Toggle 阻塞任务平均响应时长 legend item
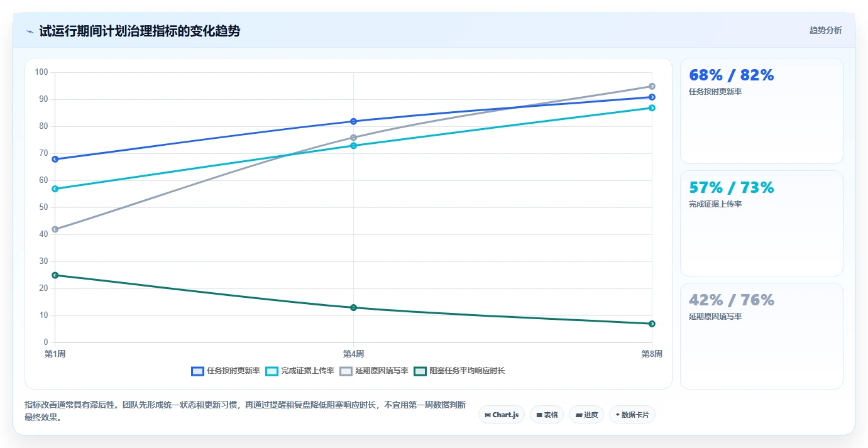 tap(459, 371)
